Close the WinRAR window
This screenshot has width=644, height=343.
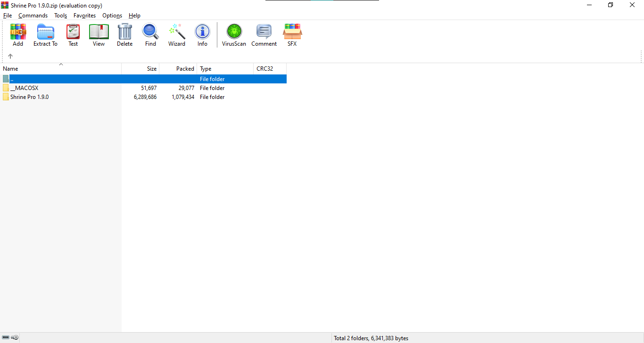632,5
